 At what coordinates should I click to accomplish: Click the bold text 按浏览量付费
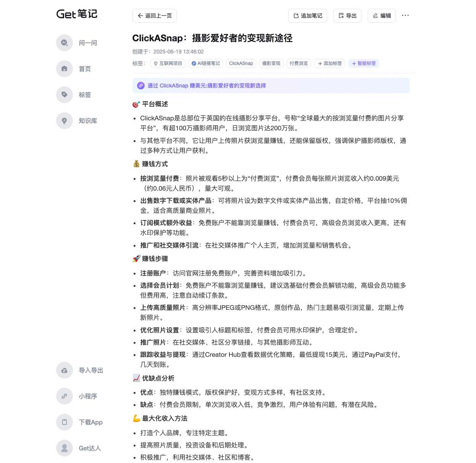pyautogui.click(x=160, y=178)
